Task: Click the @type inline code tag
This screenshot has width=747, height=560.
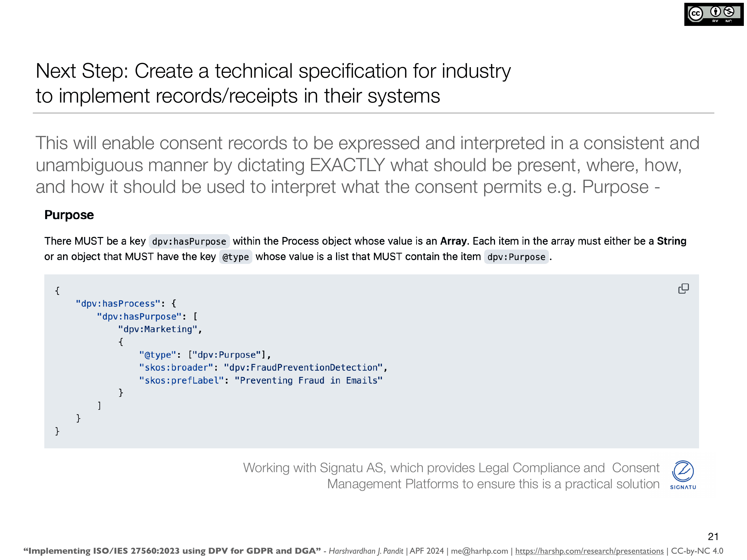Action: pos(236,257)
